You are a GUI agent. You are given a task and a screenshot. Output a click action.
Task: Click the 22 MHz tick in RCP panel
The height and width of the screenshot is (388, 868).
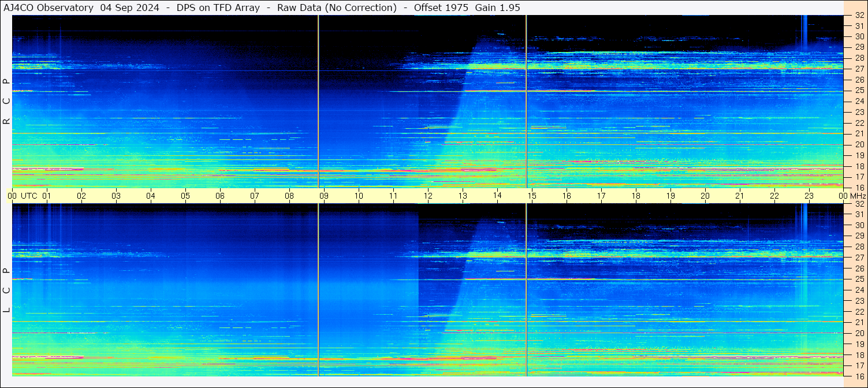[x=859, y=123]
